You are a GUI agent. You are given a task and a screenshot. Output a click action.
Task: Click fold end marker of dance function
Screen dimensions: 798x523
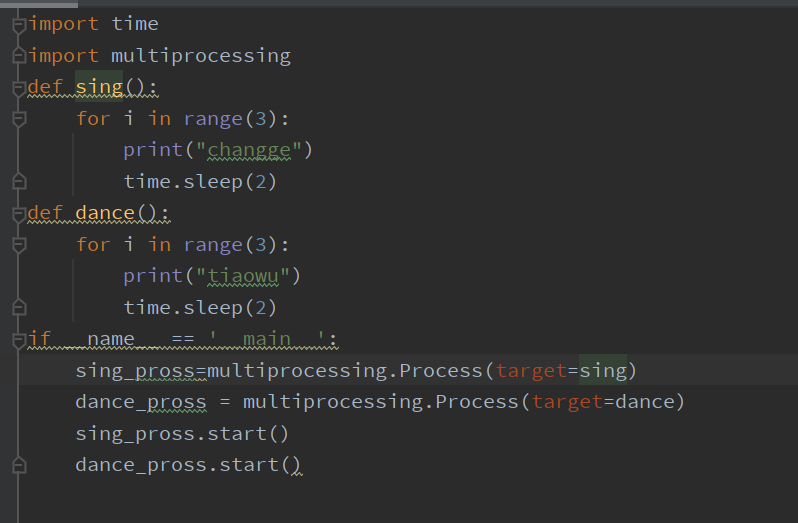click(18, 308)
